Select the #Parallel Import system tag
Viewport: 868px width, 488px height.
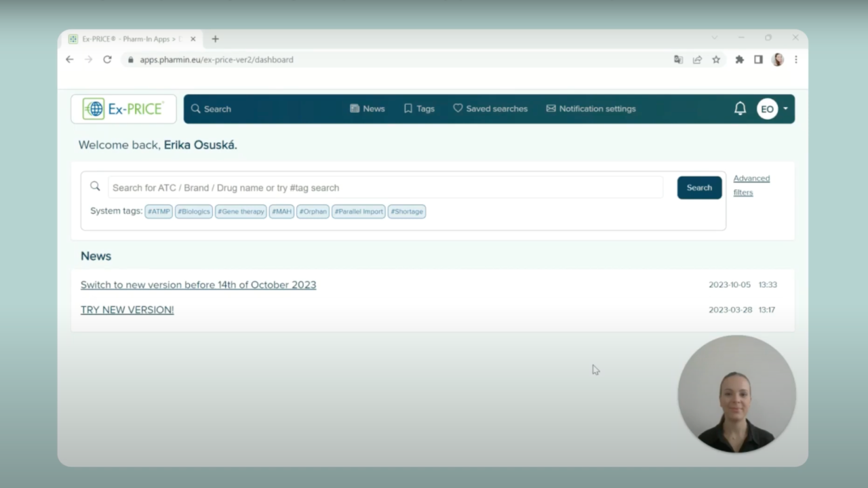pyautogui.click(x=359, y=211)
